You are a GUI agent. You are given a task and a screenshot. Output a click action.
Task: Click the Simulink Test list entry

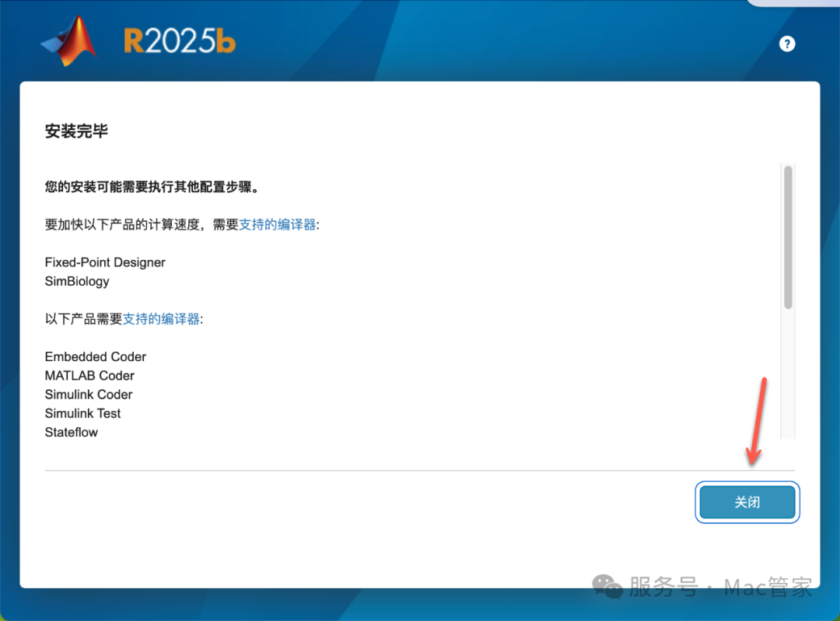point(82,413)
